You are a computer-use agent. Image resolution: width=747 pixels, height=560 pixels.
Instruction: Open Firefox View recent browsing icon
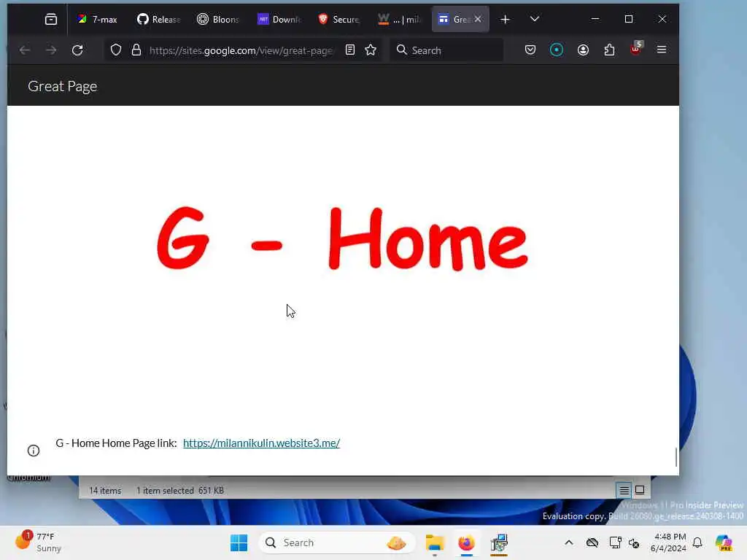pos(51,19)
